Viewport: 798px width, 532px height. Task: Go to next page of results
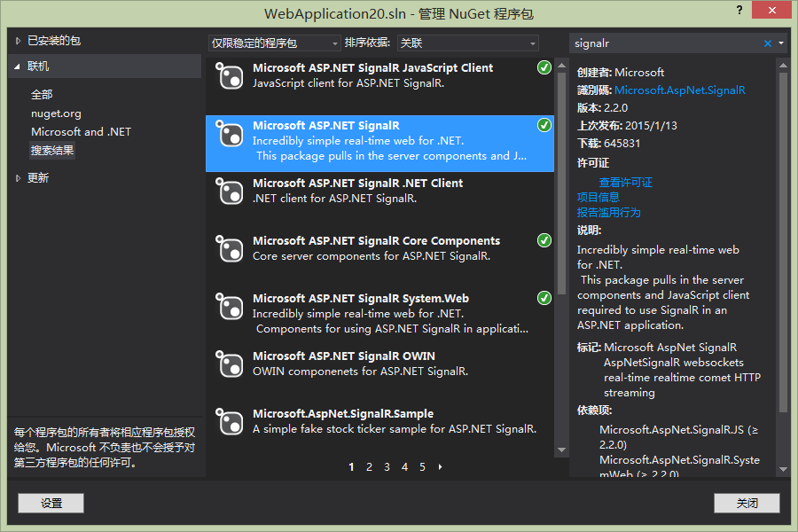pos(440,467)
